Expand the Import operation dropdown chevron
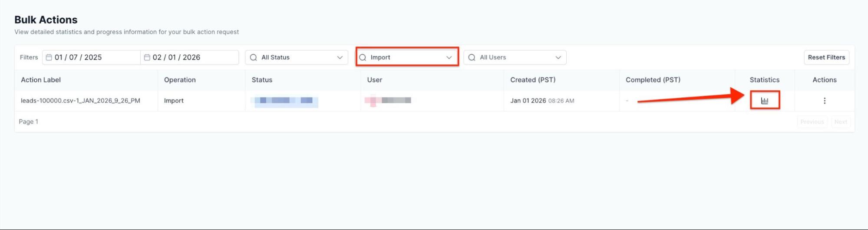The image size is (868, 230). click(x=449, y=57)
